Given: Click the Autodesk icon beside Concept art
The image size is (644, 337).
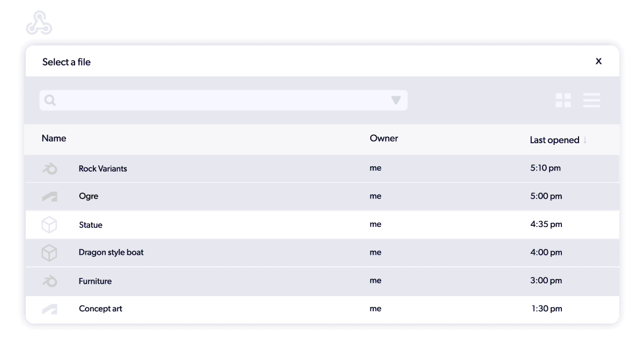Looking at the screenshot, I should pyautogui.click(x=49, y=309).
